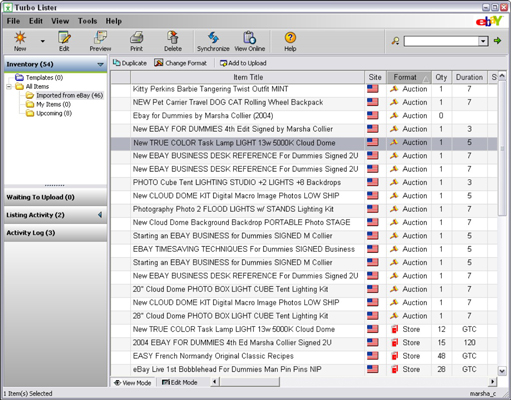Click the horizontal scrollbar right arrow
Image resolution: width=511 pixels, height=400 pixels.
492,382
